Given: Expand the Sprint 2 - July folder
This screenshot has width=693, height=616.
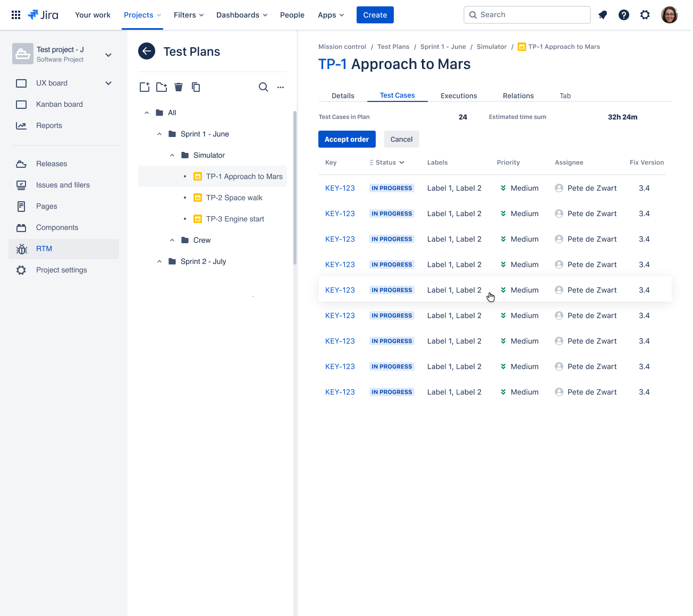Looking at the screenshot, I should tap(159, 261).
